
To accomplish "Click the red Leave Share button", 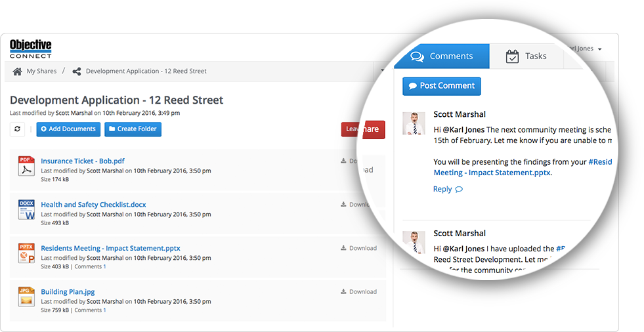I will coord(362,129).
